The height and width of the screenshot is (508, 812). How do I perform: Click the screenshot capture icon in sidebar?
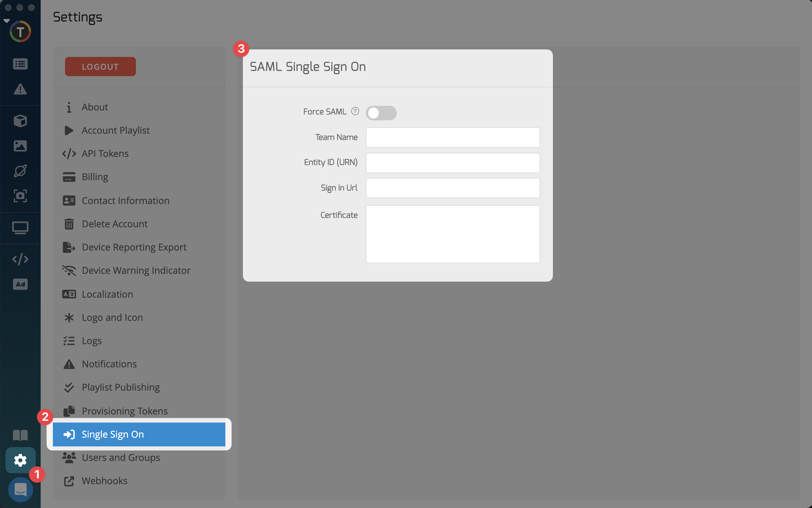click(20, 196)
